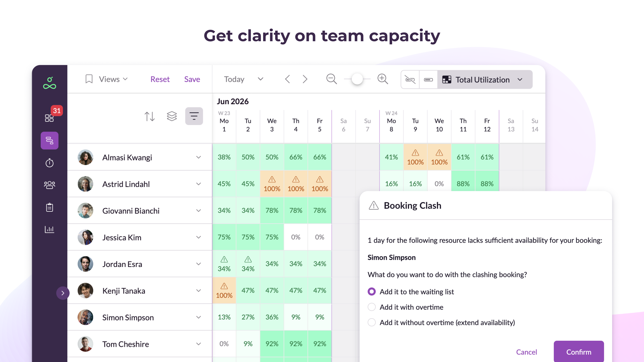Click Reset in the toolbar
This screenshot has width=644, height=362.
pos(160,79)
